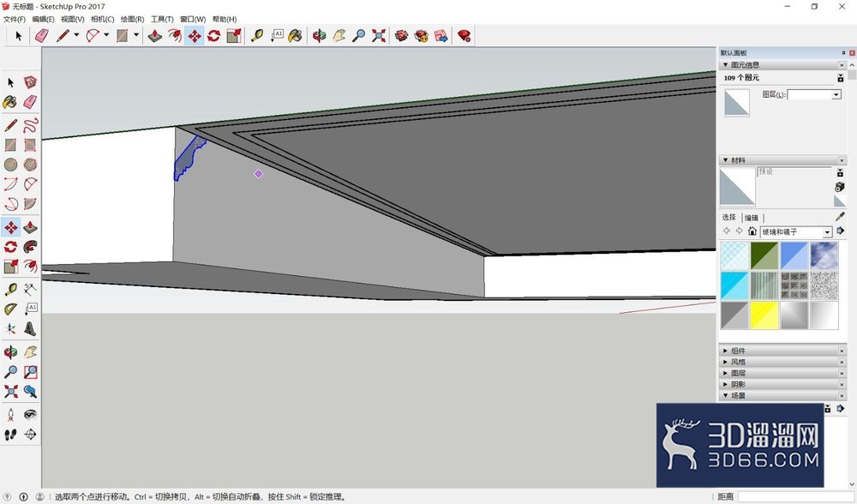Open the 相机(C) menu

102,19
